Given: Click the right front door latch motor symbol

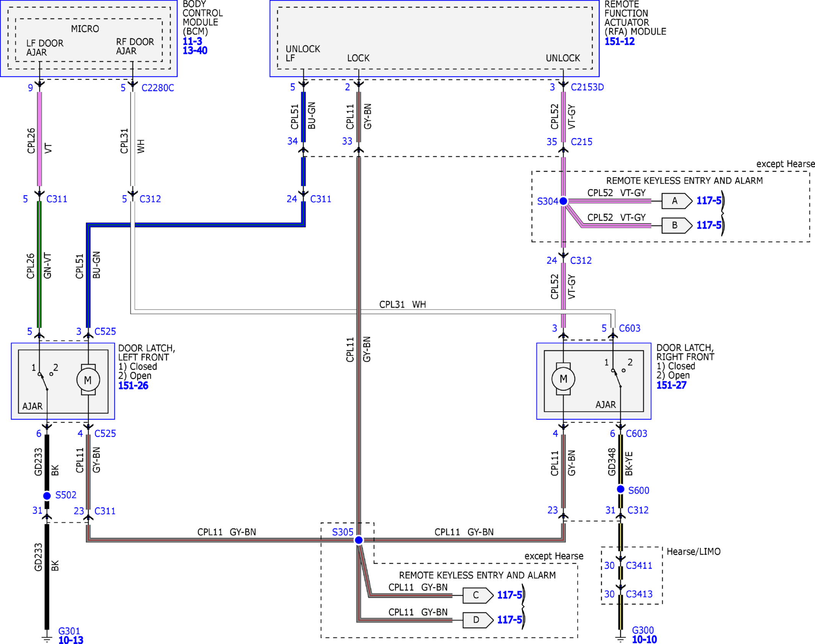Looking at the screenshot, I should pos(563,379).
